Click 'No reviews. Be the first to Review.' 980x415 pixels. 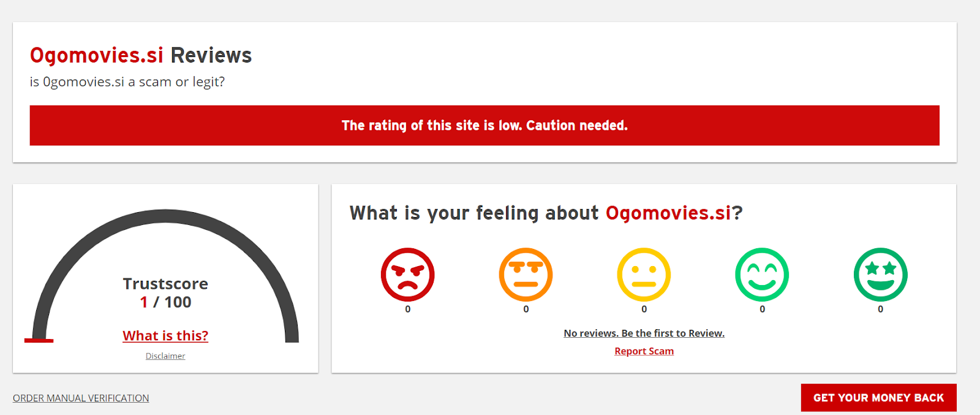[644, 333]
